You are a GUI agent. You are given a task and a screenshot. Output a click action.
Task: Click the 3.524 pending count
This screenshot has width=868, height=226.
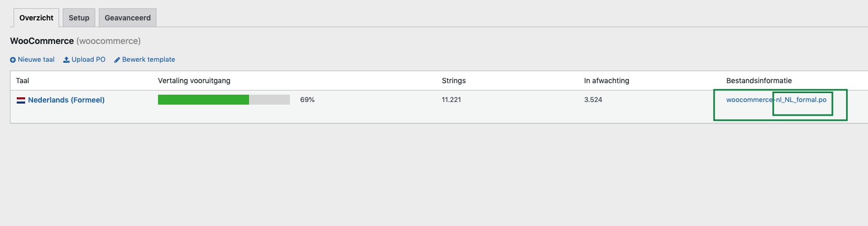(593, 99)
